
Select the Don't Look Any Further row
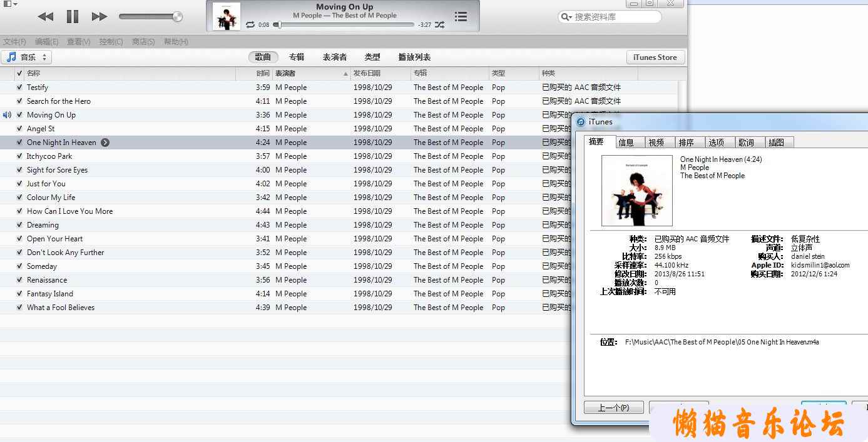pyautogui.click(x=285, y=253)
